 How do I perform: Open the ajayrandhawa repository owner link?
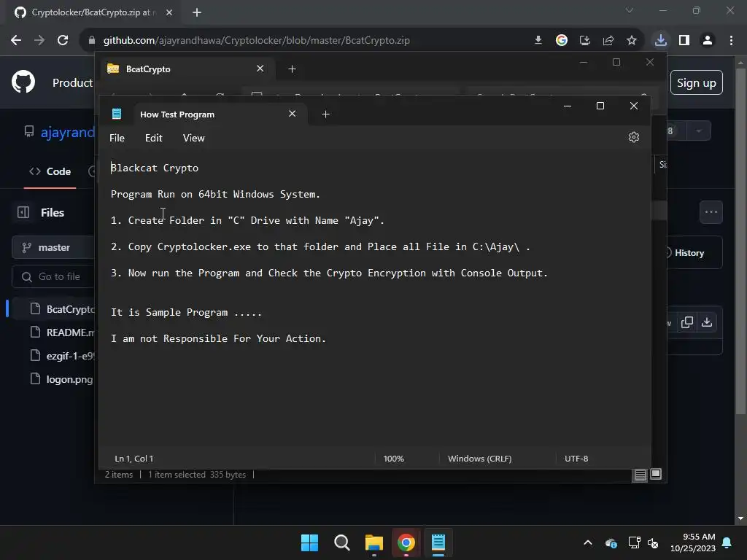click(68, 132)
